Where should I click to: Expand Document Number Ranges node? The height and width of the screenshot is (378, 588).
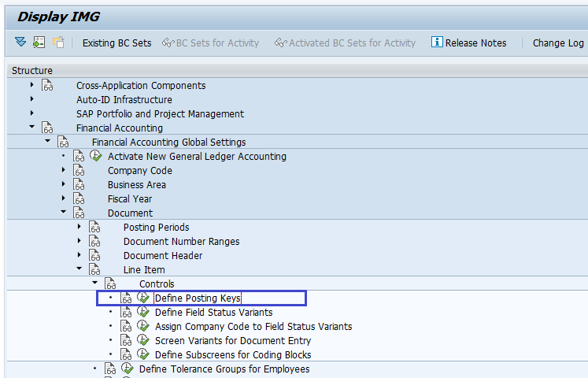click(80, 241)
